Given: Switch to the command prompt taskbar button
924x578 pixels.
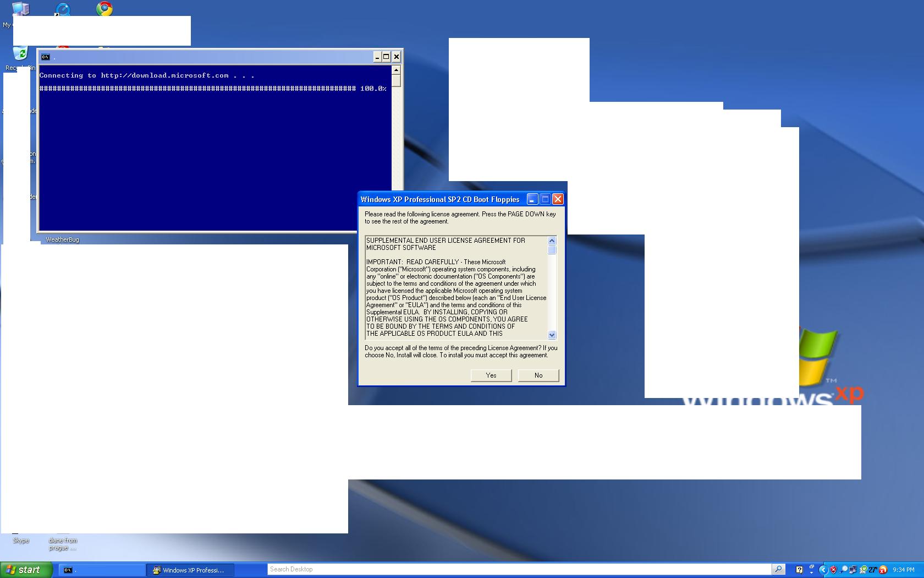Looking at the screenshot, I should pos(102,570).
